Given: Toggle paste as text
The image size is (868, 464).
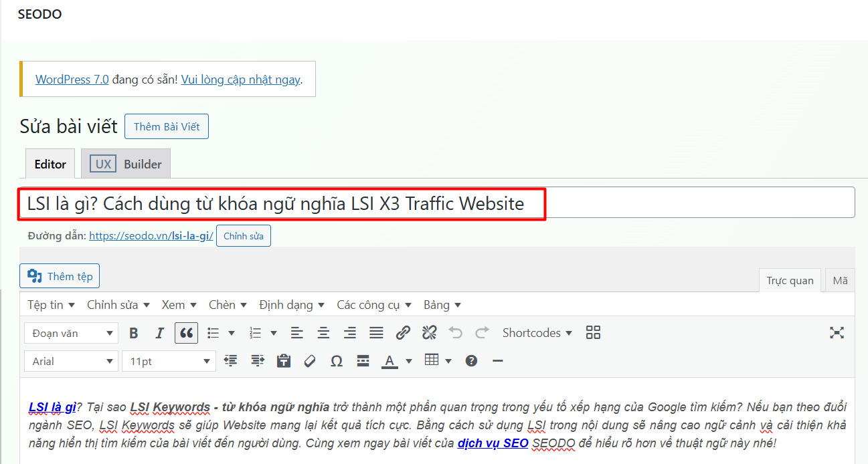Looking at the screenshot, I should coord(284,361).
